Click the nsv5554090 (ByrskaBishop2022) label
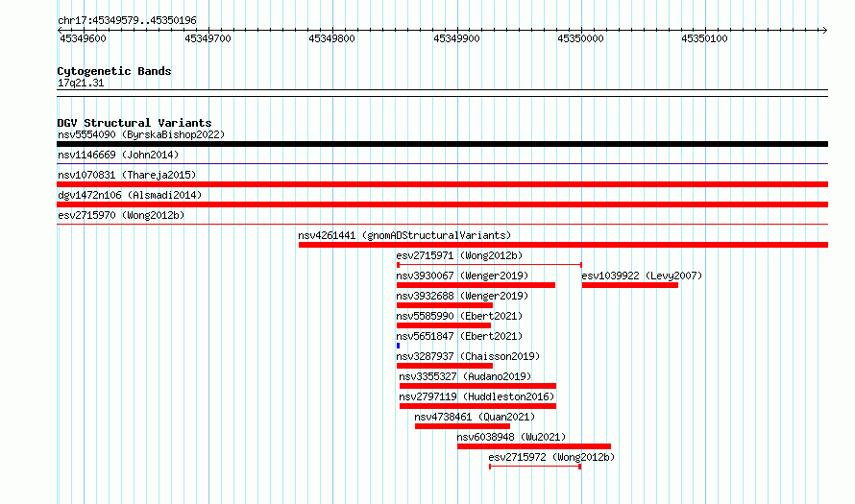 [141, 134]
